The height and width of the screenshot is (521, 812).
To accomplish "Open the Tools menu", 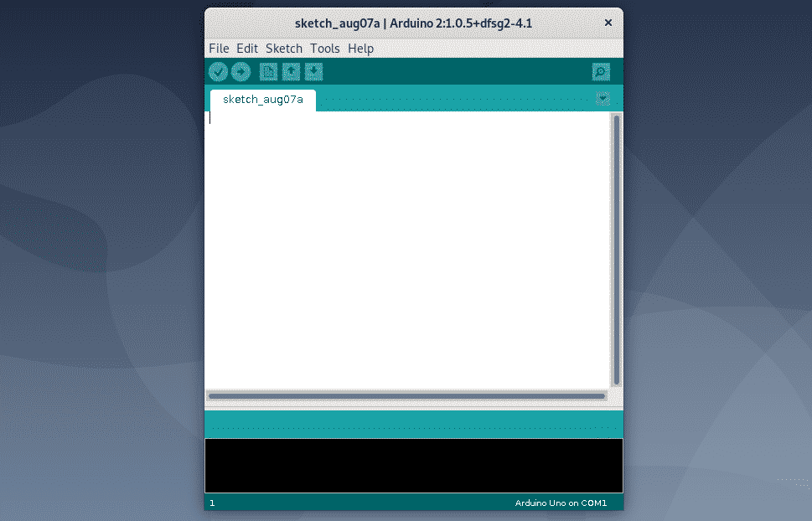I will point(324,49).
